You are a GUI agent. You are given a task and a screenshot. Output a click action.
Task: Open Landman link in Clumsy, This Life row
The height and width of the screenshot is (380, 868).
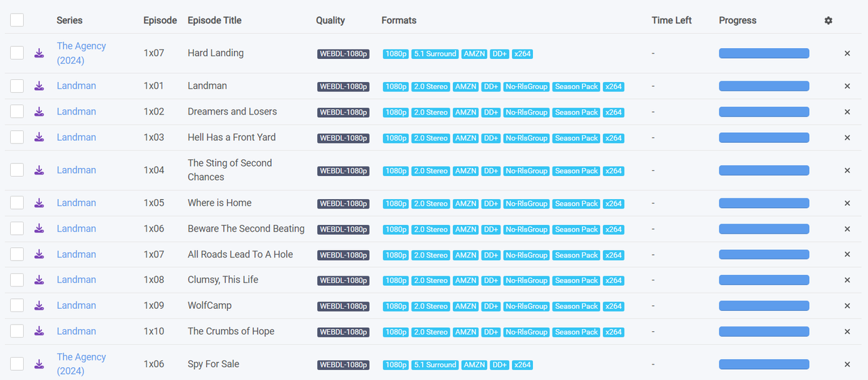(77, 280)
